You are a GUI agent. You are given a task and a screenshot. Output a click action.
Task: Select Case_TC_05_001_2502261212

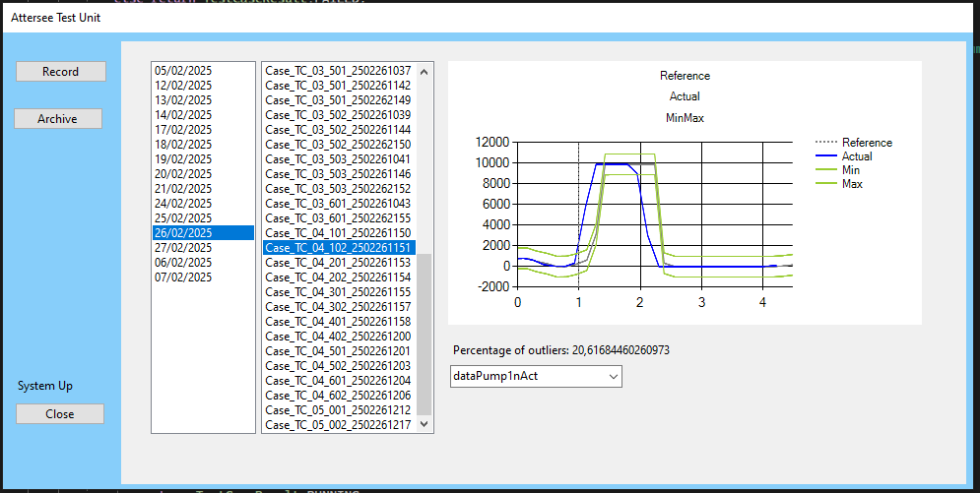pos(340,410)
